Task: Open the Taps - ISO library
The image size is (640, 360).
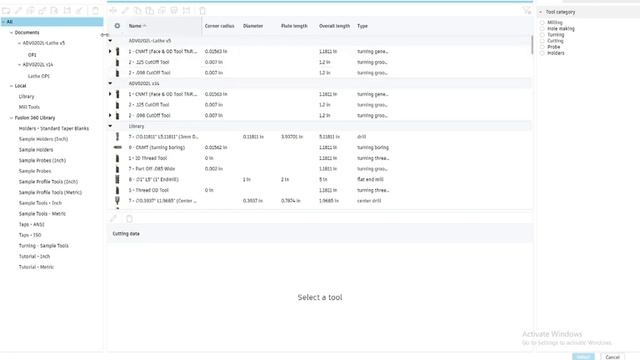Action: point(30,235)
